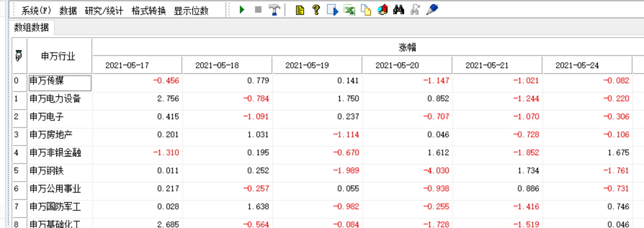Open the 显示位数 menu
644x228 pixels.
coord(191,11)
